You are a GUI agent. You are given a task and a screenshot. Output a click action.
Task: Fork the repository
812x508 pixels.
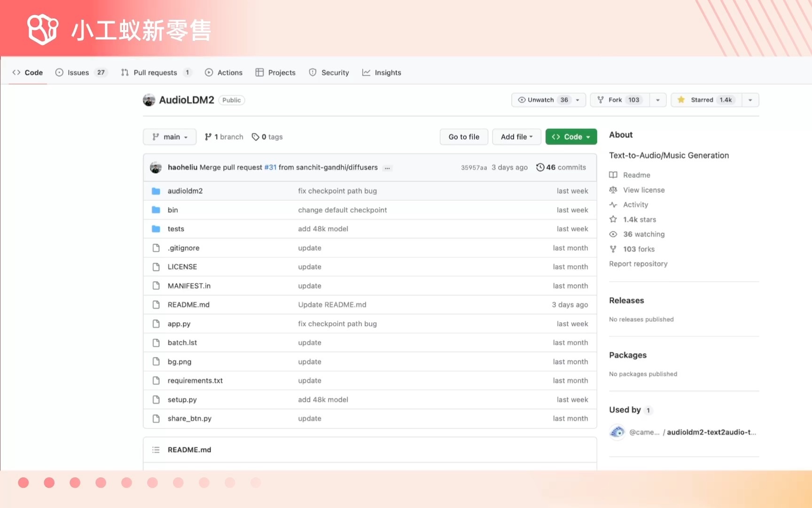tap(620, 100)
